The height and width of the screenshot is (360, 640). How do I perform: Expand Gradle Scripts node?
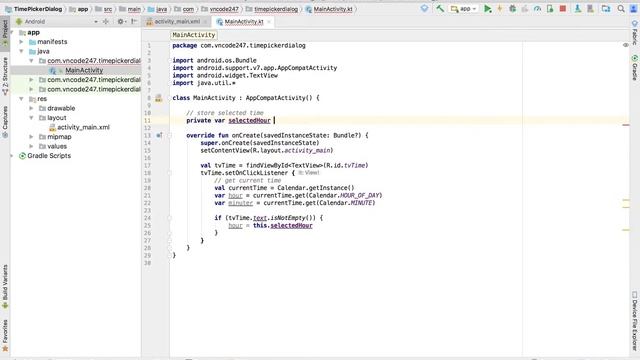point(11,156)
